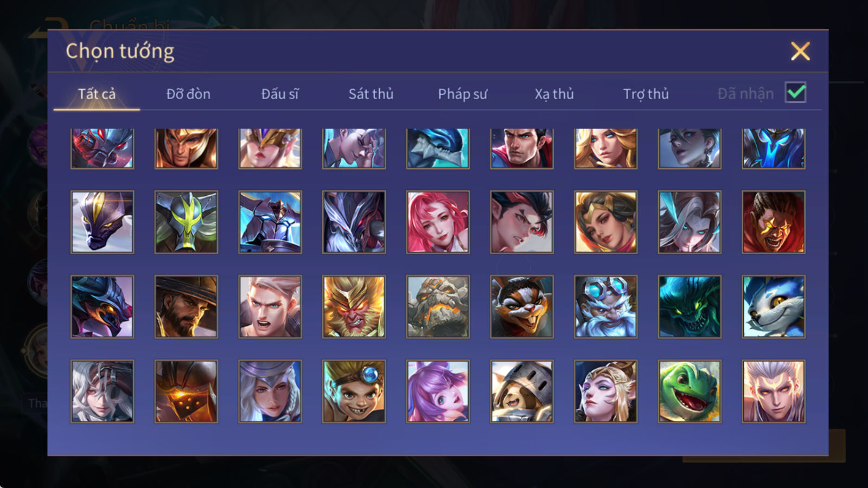
Task: Choose the red-skinned glowing-eyed brute hero
Action: [x=774, y=222]
